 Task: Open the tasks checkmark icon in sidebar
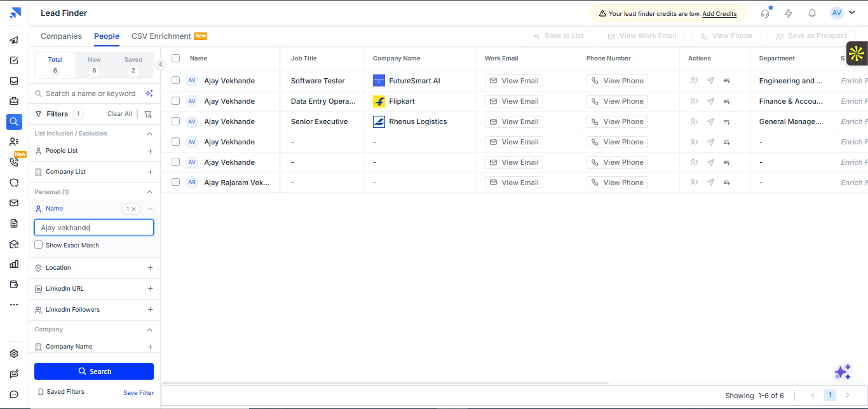coord(14,60)
